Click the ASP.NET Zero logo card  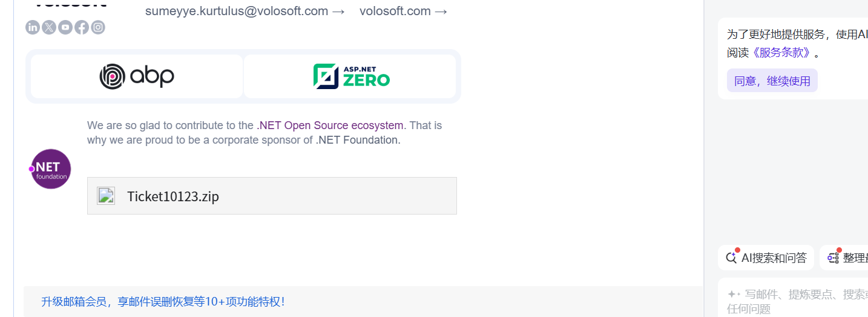350,76
